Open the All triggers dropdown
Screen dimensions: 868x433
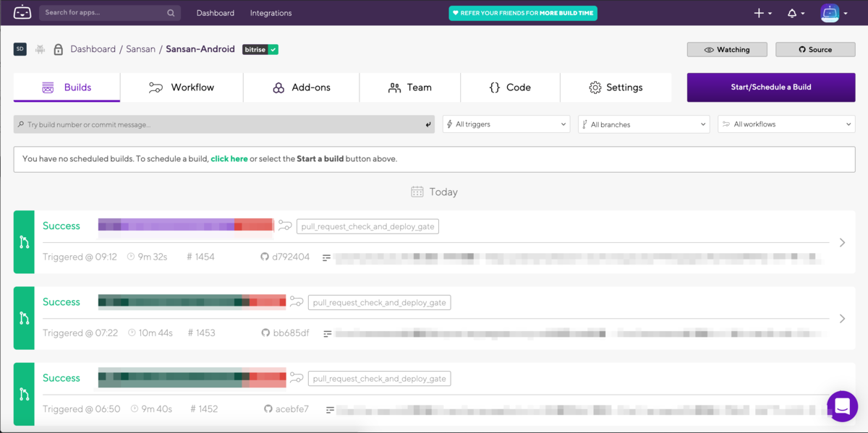click(x=506, y=124)
